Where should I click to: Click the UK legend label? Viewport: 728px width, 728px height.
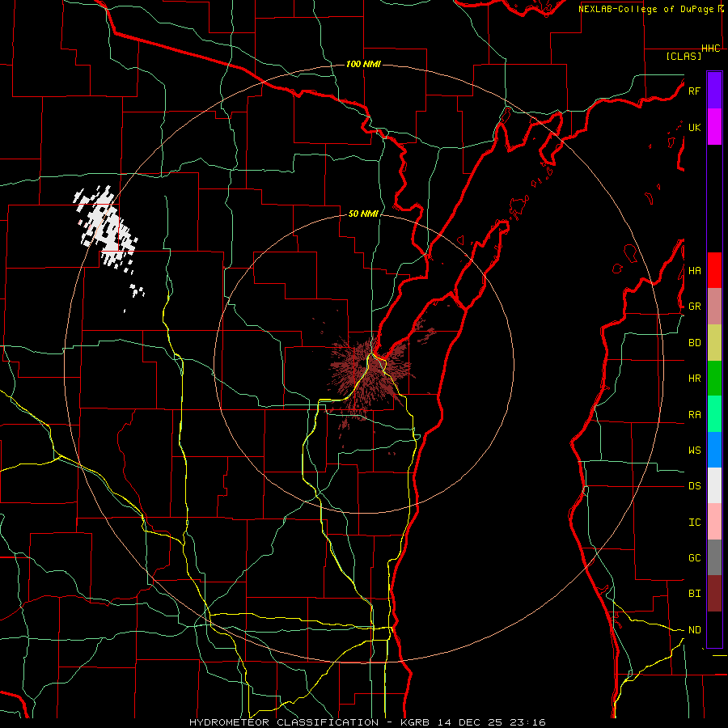coord(694,127)
